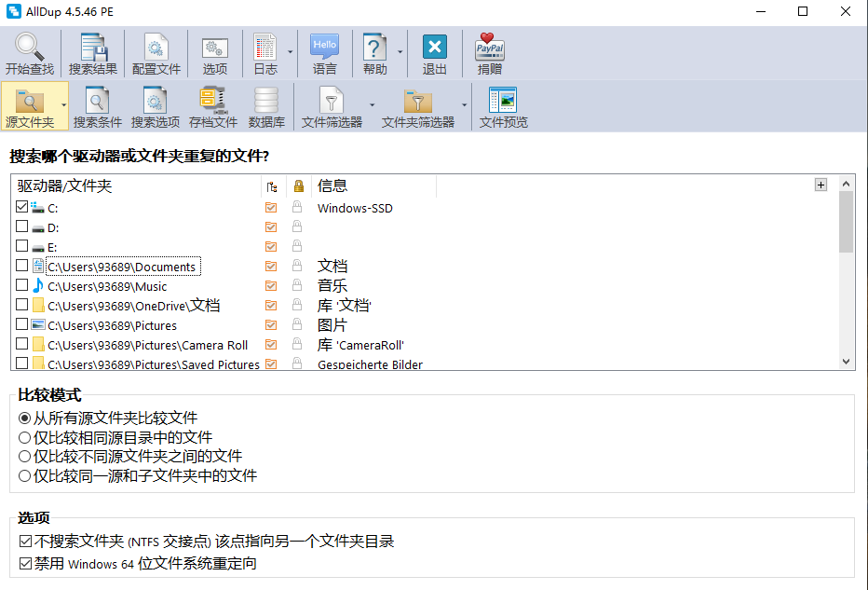Open the 数据库 database panel
The width and height of the screenshot is (868, 590).
point(266,106)
